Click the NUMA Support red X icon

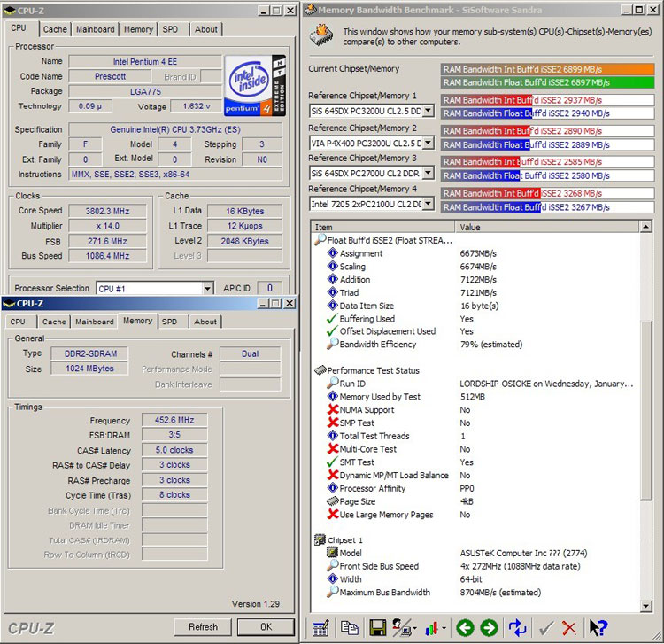click(333, 410)
